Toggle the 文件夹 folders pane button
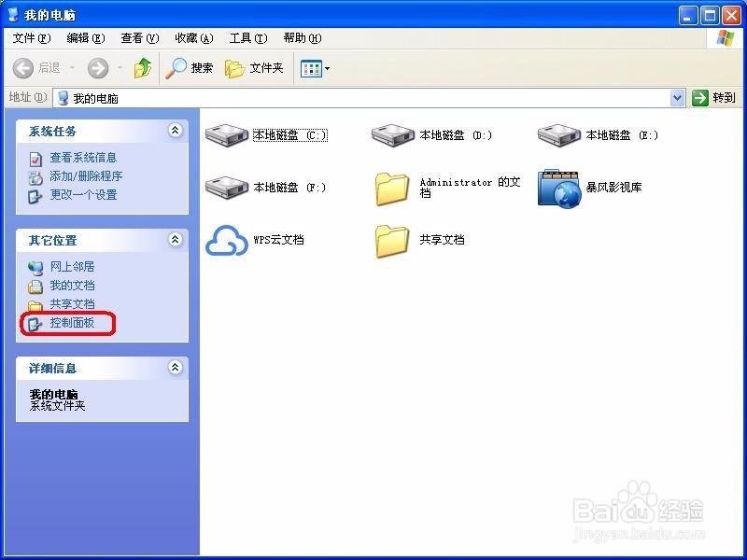 point(254,68)
